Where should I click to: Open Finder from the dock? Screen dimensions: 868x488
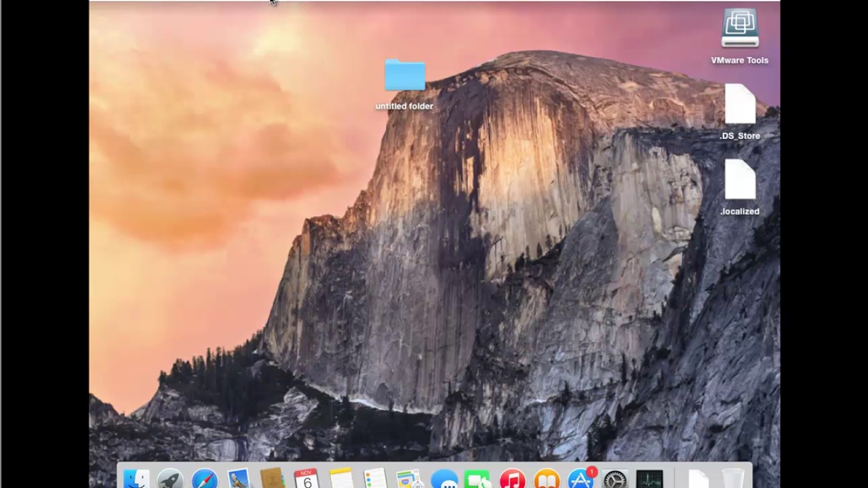click(x=136, y=479)
